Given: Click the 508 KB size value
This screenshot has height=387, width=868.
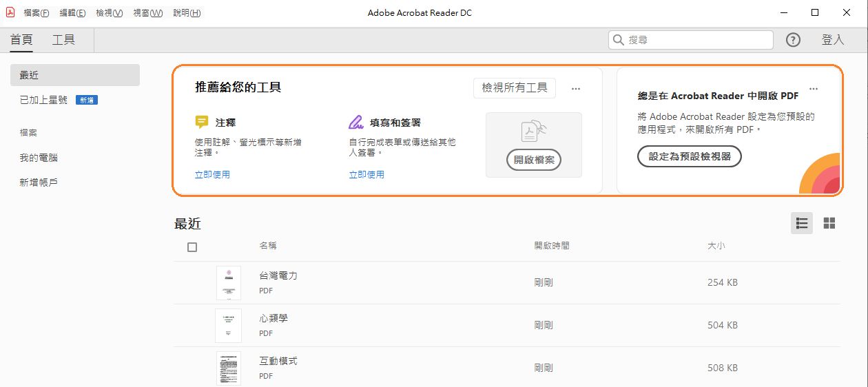Looking at the screenshot, I should 723,368.
